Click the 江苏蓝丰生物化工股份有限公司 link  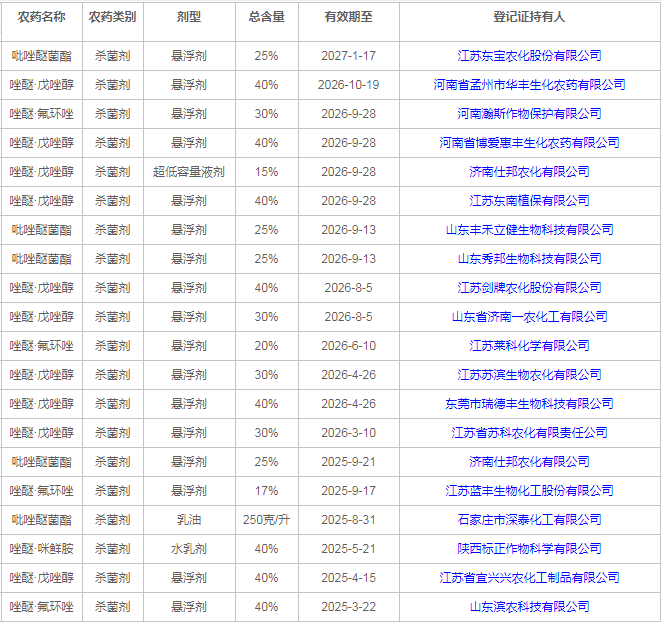pyautogui.click(x=529, y=491)
